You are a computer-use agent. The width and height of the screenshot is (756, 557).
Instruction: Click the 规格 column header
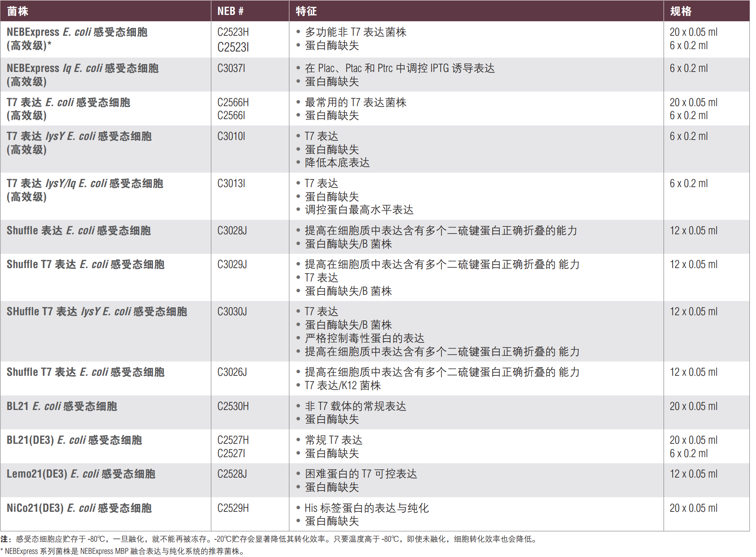681,11
